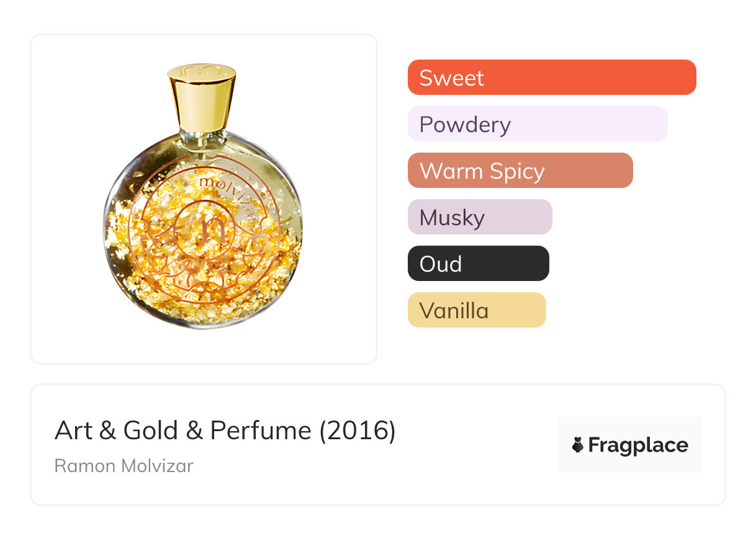Choose the Vanilla accord bar

pyautogui.click(x=476, y=310)
